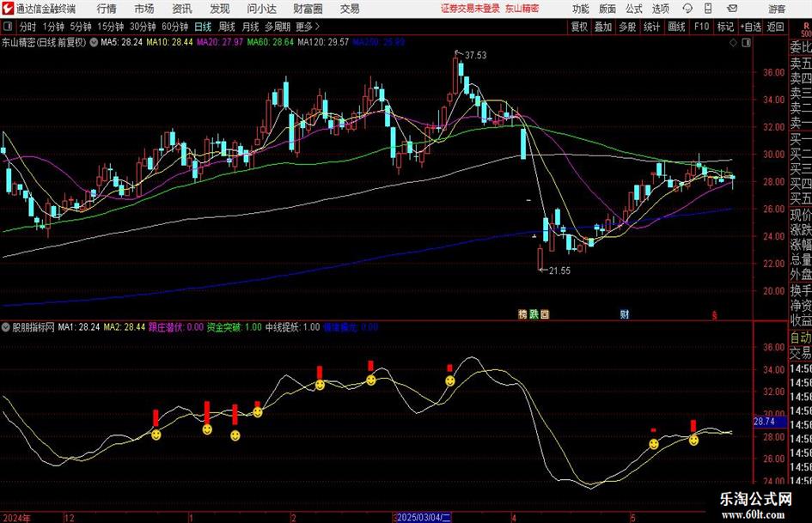This screenshot has height=523, width=812.
Task: Click the MA120: 29.57 label
Action: coord(323,42)
